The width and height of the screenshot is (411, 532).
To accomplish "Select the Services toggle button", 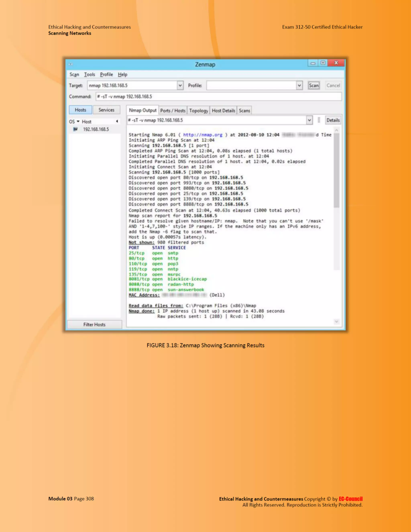I will tap(106, 110).
